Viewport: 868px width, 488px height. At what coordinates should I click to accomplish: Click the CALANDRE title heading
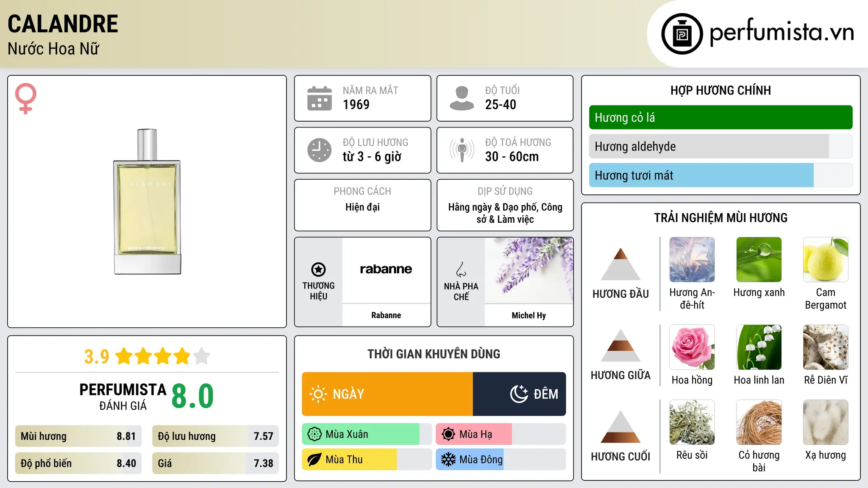click(63, 24)
